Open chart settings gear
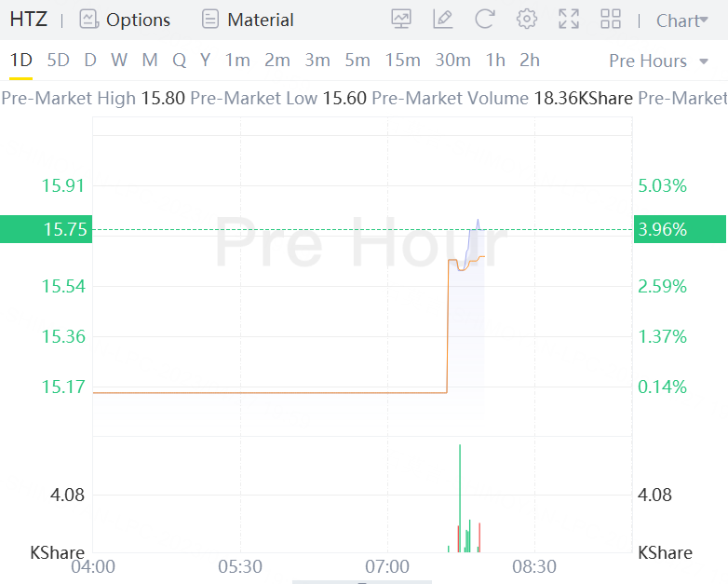The image size is (728, 584). pos(527,20)
